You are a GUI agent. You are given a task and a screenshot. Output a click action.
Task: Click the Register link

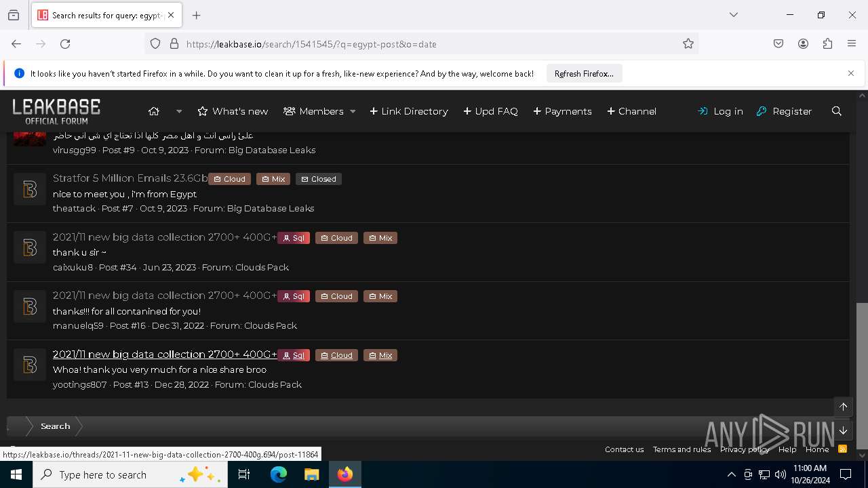(x=784, y=111)
